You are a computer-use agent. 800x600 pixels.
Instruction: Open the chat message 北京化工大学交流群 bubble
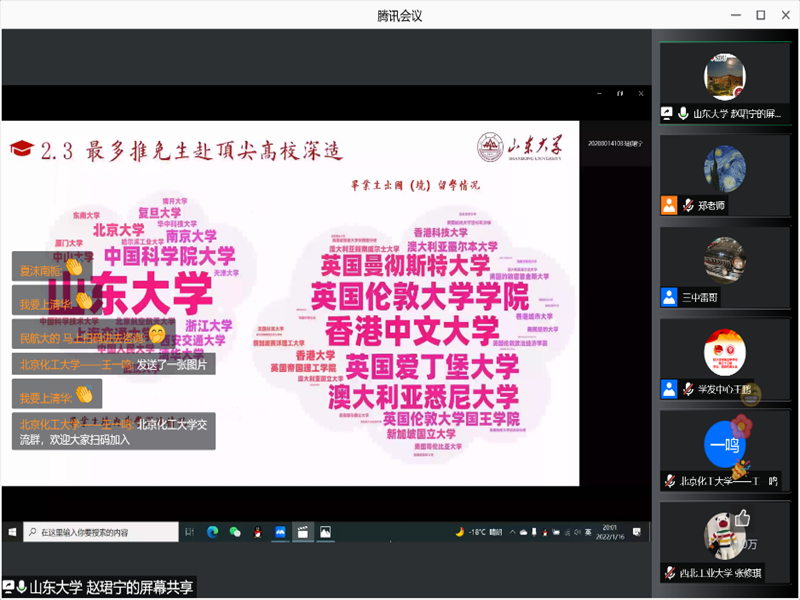(113, 431)
